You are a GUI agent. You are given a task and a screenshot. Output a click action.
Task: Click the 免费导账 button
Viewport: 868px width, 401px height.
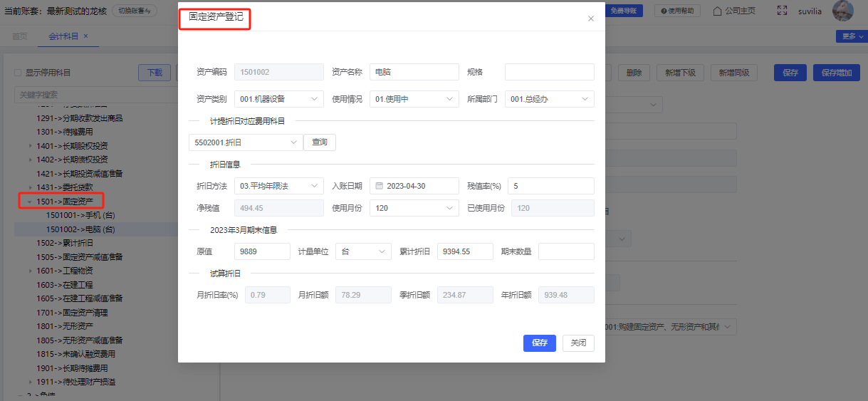pos(624,11)
